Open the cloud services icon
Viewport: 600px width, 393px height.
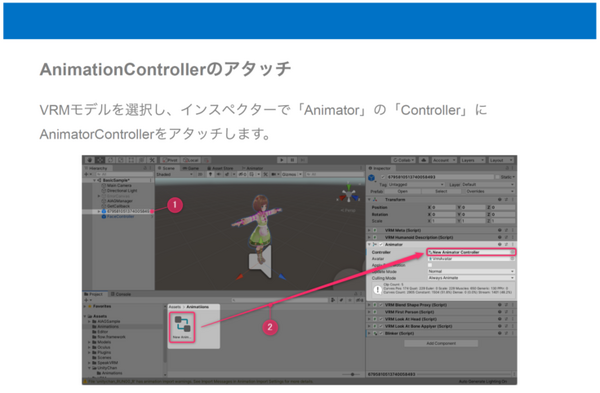(424, 160)
